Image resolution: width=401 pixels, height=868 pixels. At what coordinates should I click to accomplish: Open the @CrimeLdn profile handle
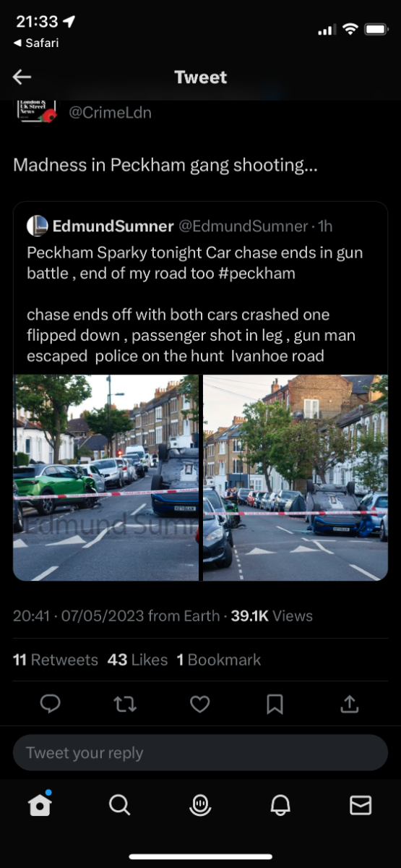click(x=110, y=113)
